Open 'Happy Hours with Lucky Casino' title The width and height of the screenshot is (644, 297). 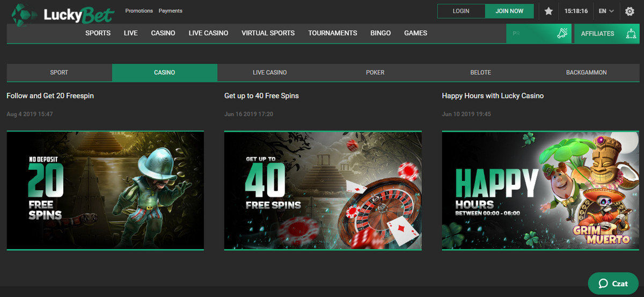pos(493,96)
